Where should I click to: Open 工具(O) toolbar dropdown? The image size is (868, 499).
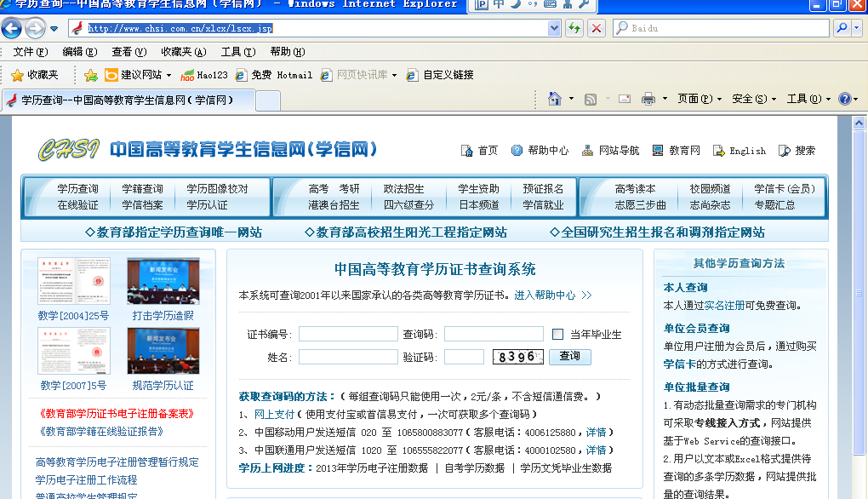[808, 99]
